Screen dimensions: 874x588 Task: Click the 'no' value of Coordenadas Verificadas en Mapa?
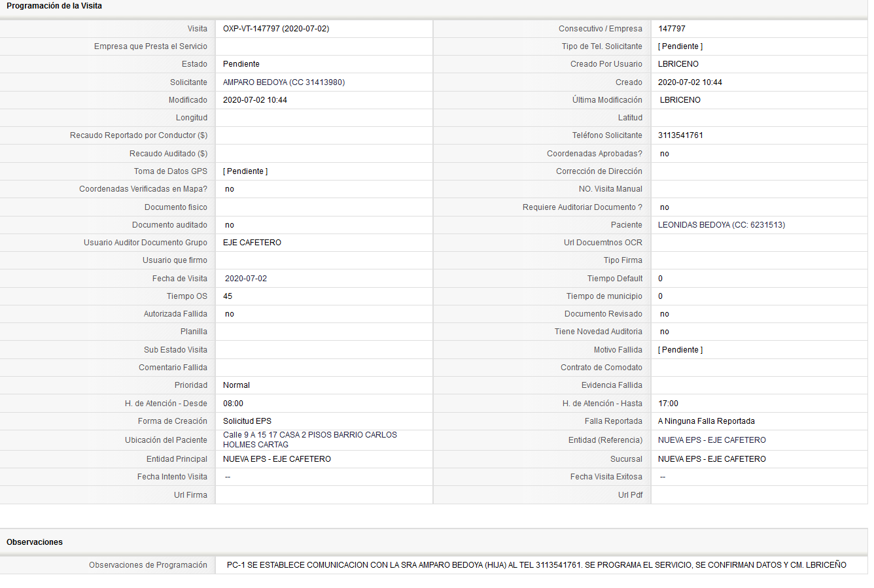coord(230,189)
